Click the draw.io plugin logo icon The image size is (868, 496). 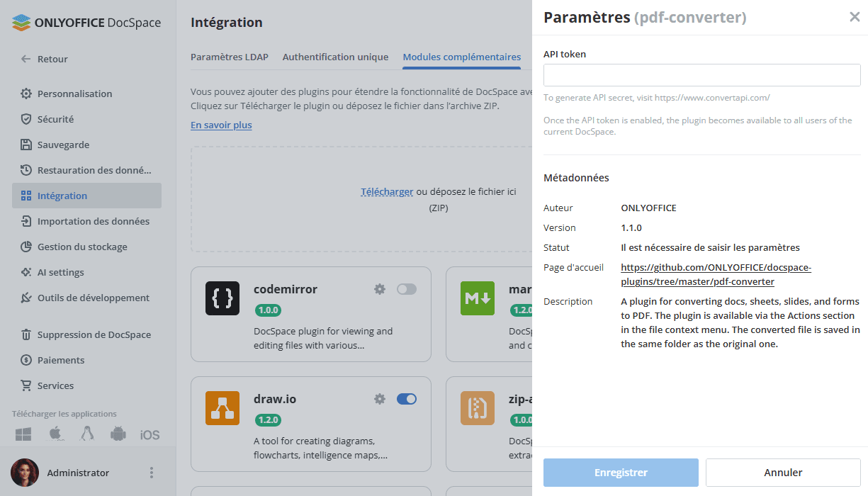(222, 408)
